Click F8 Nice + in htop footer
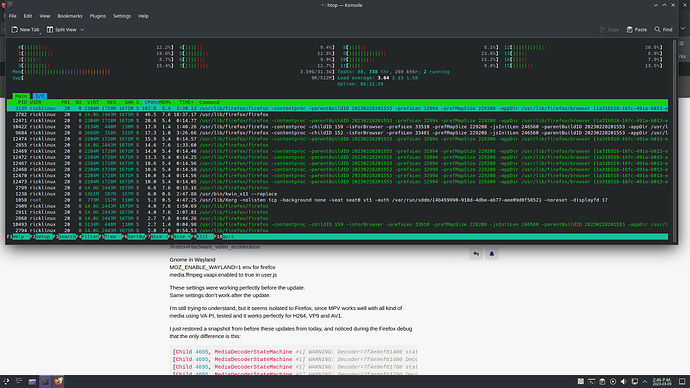This screenshot has width=690, height=388. coord(180,237)
